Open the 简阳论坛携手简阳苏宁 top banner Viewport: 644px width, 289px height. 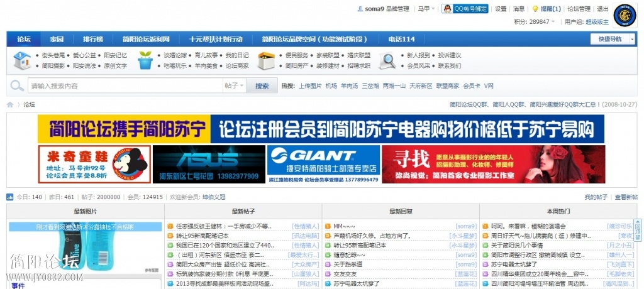(x=321, y=129)
